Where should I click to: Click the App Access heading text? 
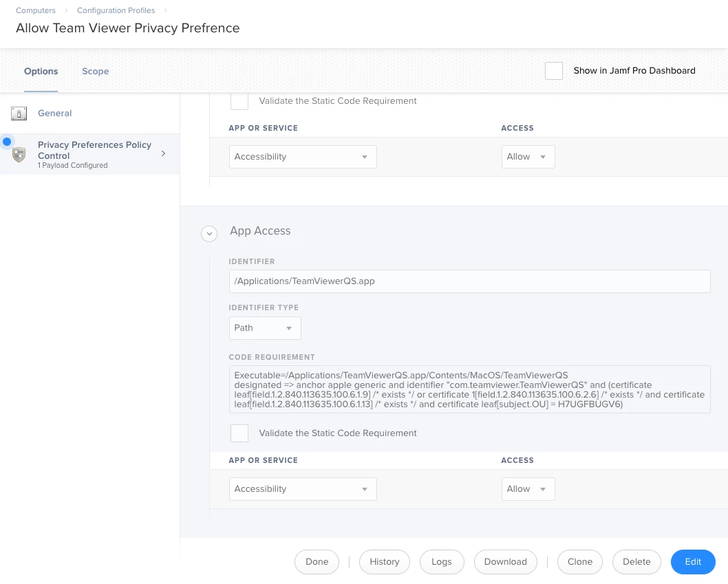[x=261, y=230]
